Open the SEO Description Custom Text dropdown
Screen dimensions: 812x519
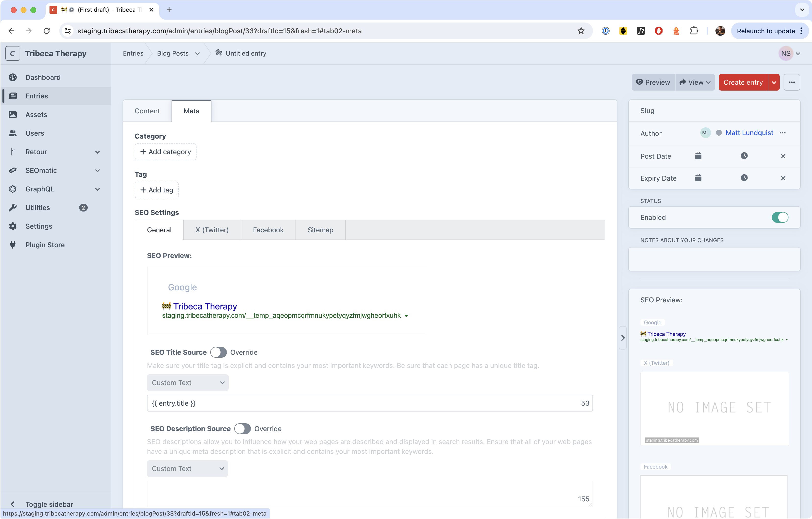point(187,469)
